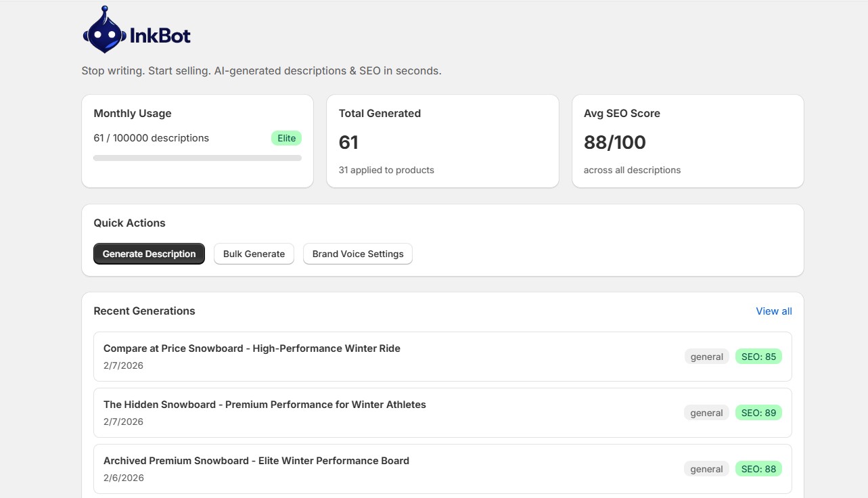
Task: Click the Monthly Usage progress bar
Action: click(197, 157)
